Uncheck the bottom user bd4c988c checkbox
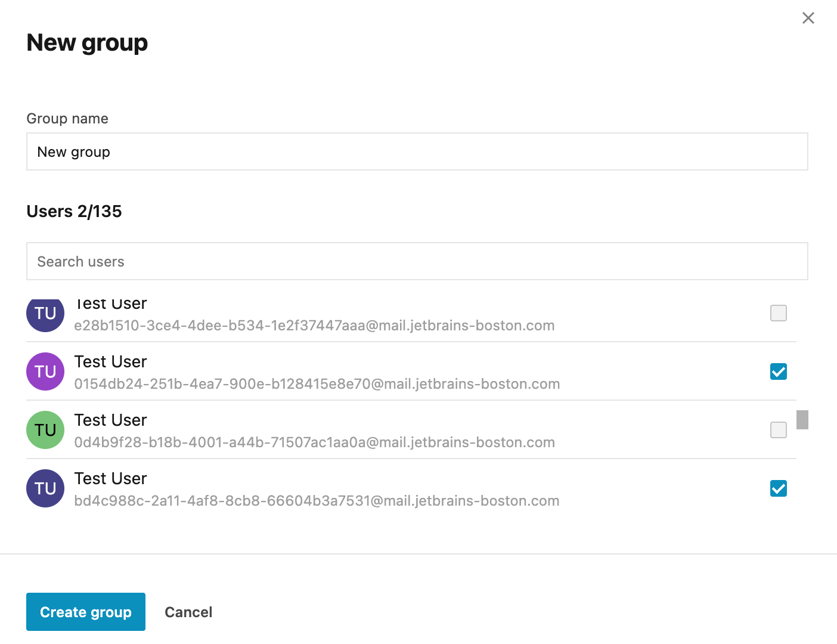Screen dimensions: 837x644 778,488
